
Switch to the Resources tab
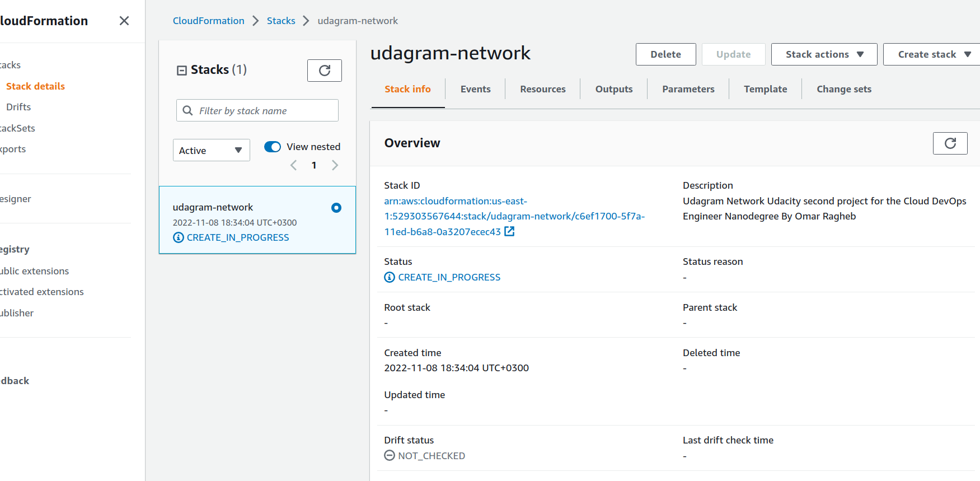pos(543,89)
